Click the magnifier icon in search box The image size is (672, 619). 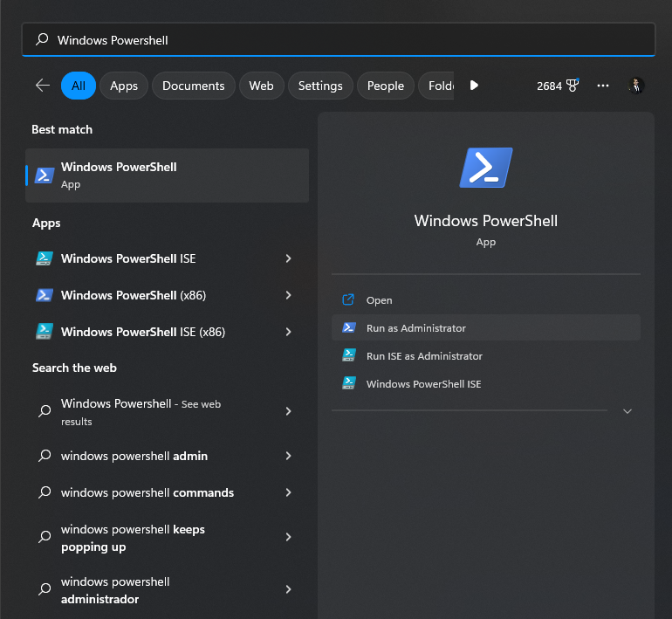pos(42,39)
